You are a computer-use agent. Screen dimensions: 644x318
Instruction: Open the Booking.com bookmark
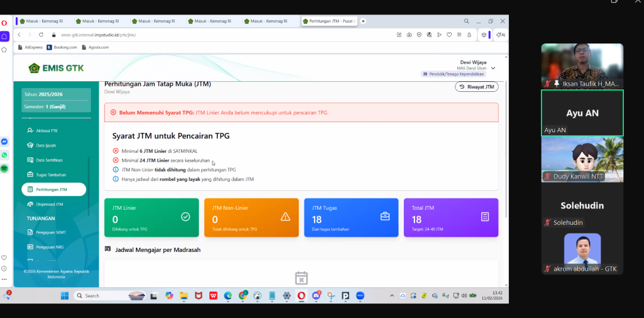click(x=62, y=47)
